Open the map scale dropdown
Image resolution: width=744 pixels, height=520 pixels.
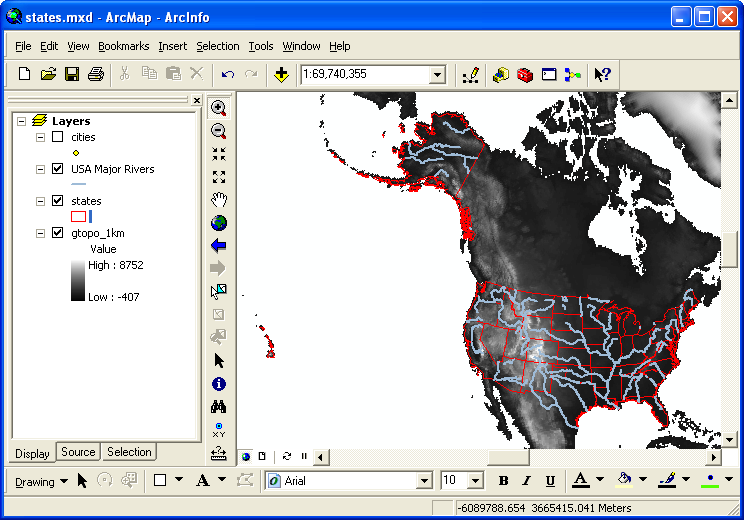click(437, 74)
